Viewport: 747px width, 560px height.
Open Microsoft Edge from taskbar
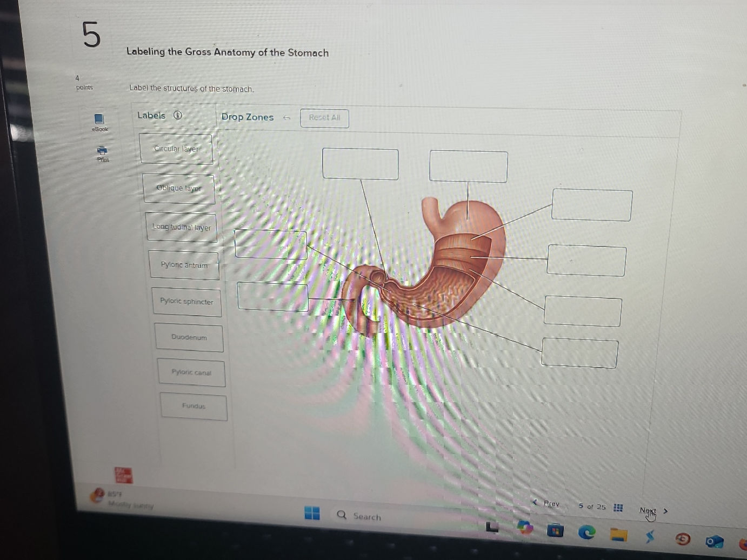[587, 532]
